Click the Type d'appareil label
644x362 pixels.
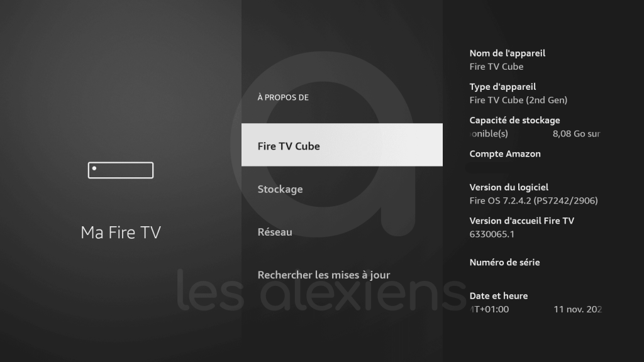pyautogui.click(x=502, y=87)
